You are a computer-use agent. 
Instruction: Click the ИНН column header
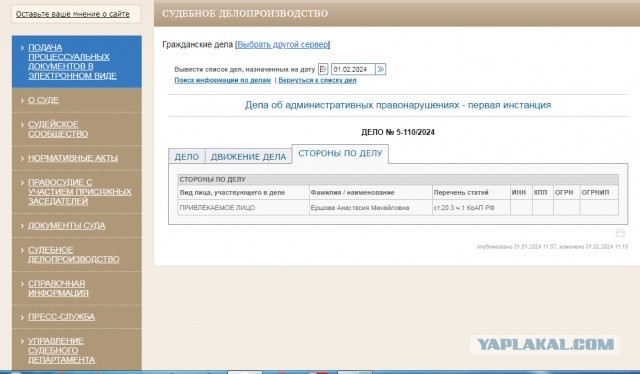coord(521,193)
